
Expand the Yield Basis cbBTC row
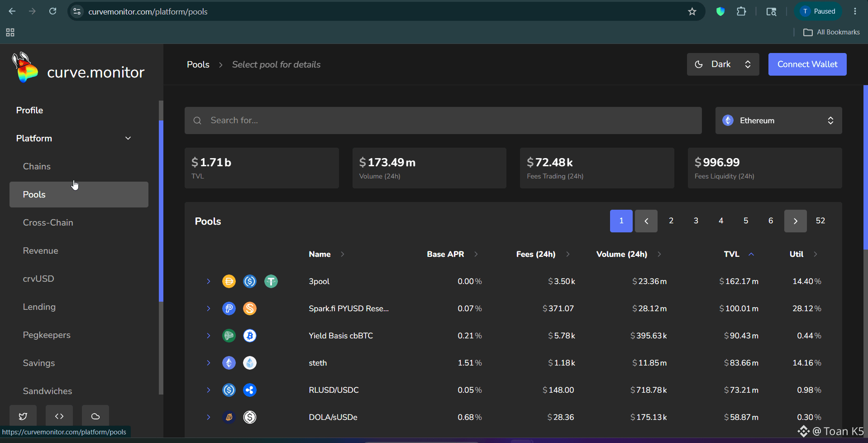pos(209,336)
